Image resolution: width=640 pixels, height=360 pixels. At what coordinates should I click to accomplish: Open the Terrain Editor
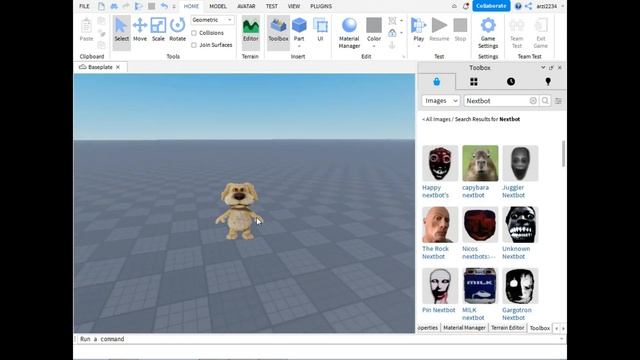tap(251, 30)
